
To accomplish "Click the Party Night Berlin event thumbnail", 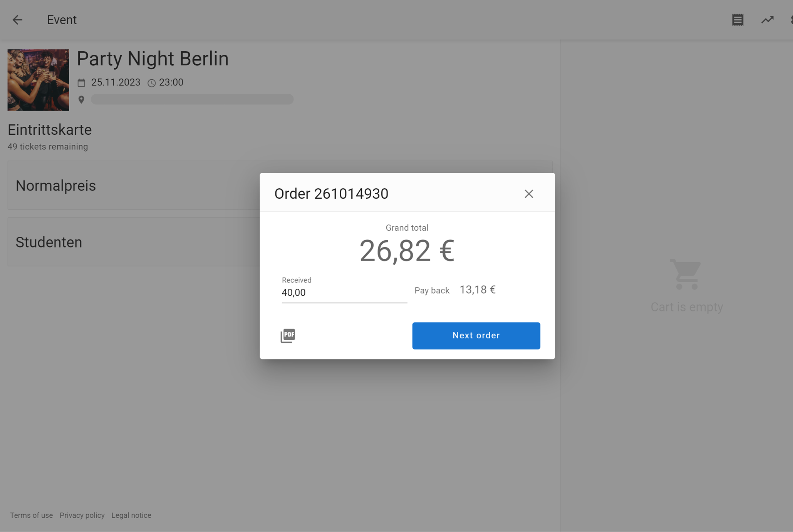I will (38, 80).
